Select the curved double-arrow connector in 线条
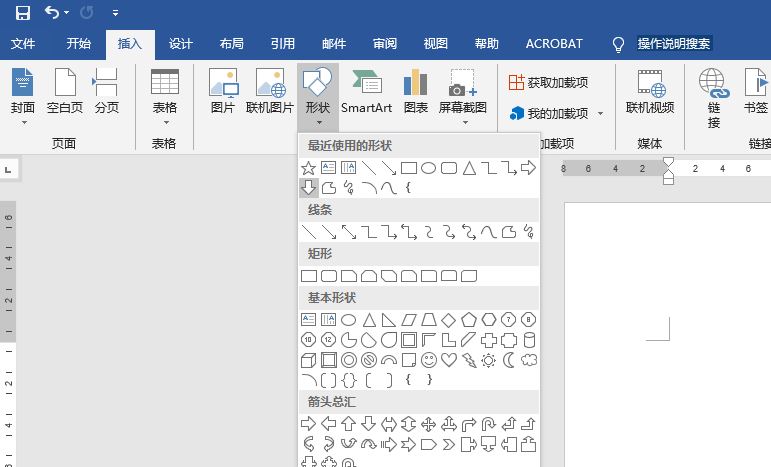This screenshot has width=771, height=467. pyautogui.click(x=469, y=232)
